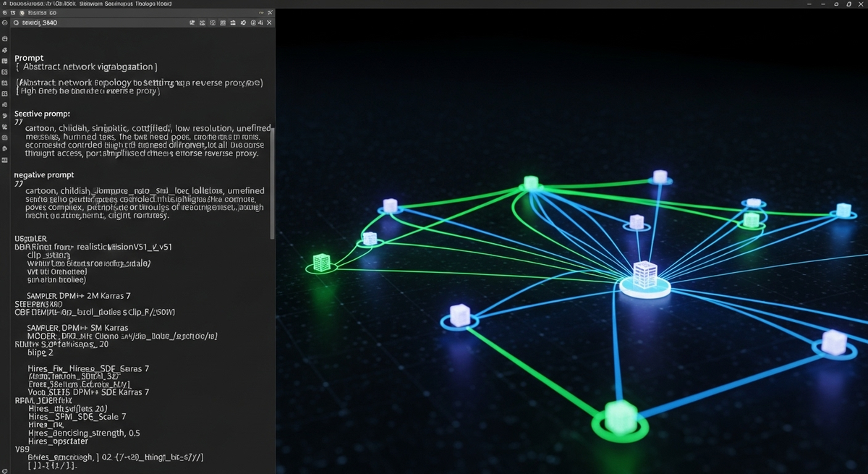The height and width of the screenshot is (474, 868).
Task: Click the search icon beside the 3840 field
Action: (16, 23)
